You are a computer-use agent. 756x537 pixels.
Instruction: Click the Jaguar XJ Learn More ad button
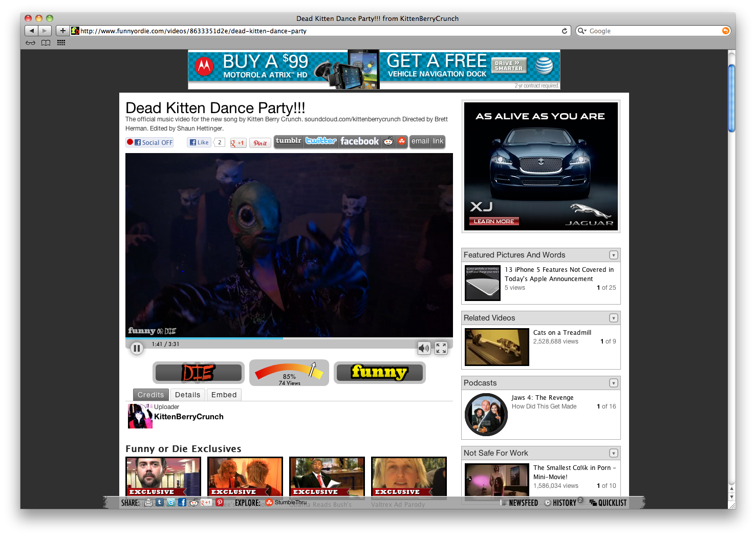[x=494, y=221]
